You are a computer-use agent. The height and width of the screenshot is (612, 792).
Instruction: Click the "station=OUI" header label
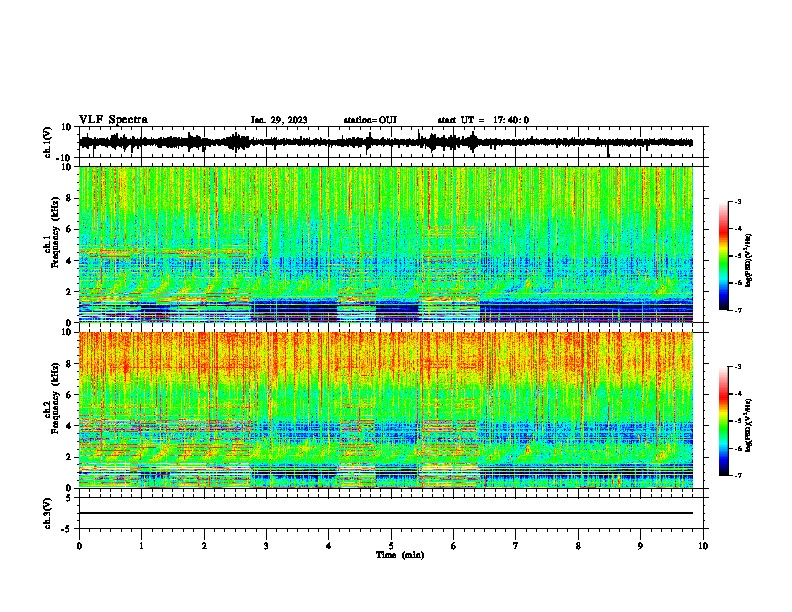pos(370,120)
